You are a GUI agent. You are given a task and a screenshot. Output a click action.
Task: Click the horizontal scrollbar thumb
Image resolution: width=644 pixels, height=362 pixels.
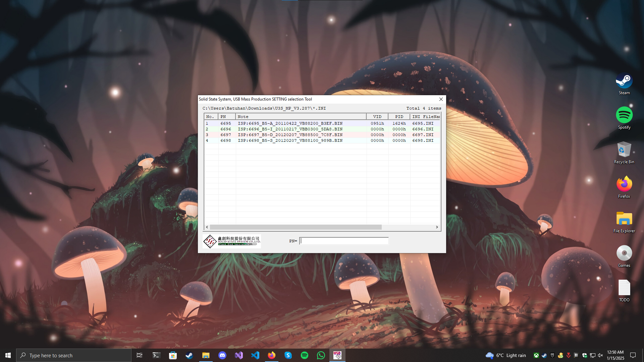[295, 227]
